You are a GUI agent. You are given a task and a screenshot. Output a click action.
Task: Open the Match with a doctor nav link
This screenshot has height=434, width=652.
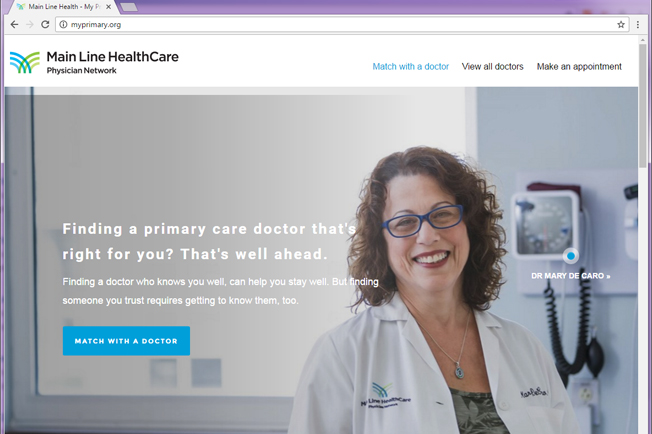click(410, 67)
